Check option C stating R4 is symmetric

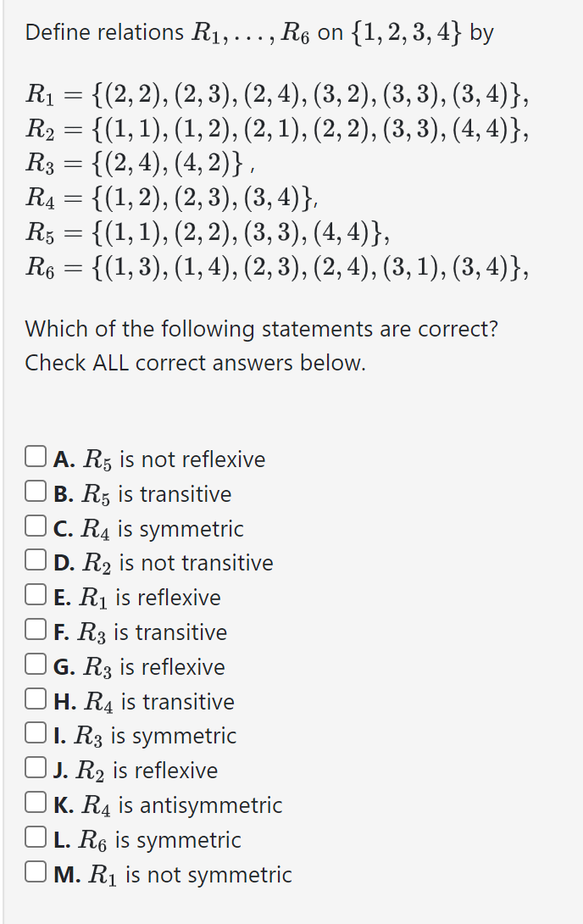tap(34, 524)
